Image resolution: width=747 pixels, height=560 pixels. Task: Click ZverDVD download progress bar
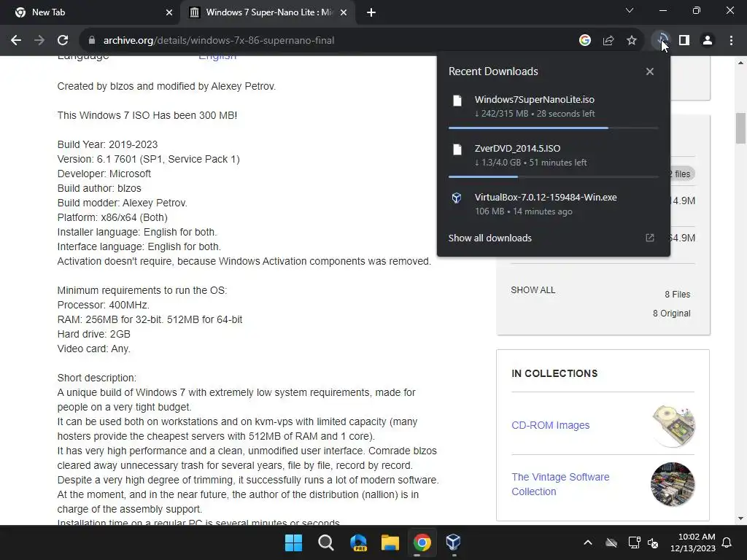553,176
